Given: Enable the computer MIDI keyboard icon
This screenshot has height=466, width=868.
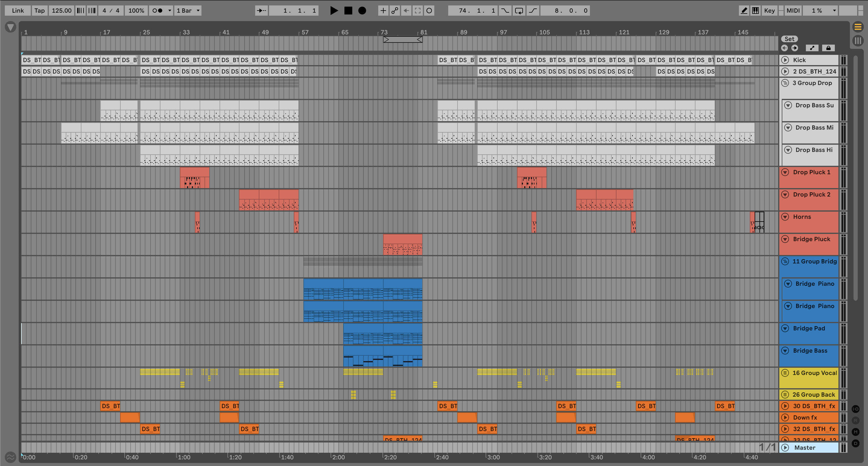Looking at the screenshot, I should tap(756, 11).
